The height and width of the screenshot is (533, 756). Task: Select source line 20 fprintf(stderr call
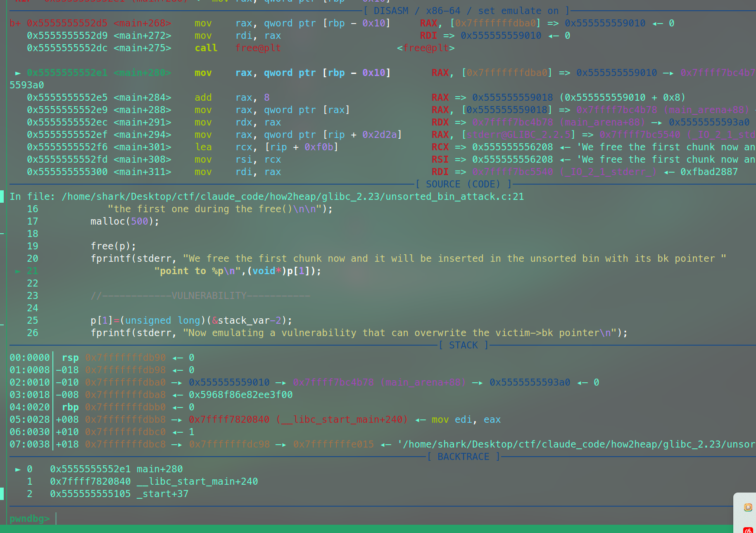(408, 258)
